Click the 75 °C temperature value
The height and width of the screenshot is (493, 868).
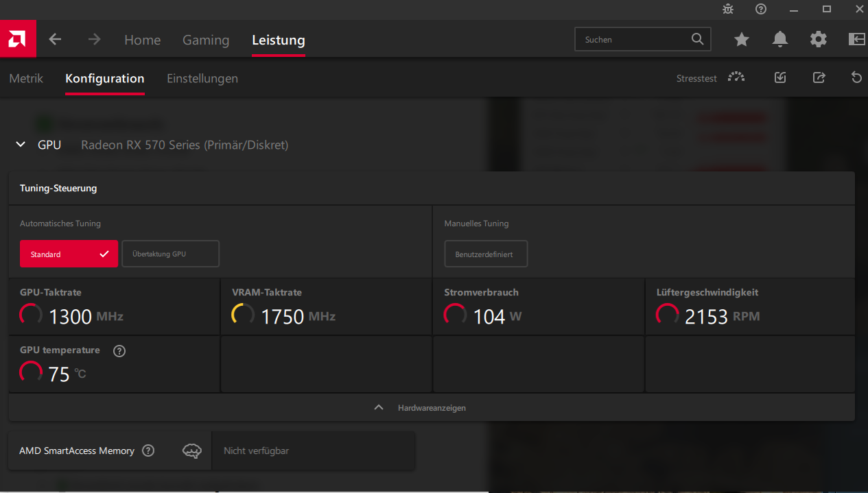pos(67,374)
